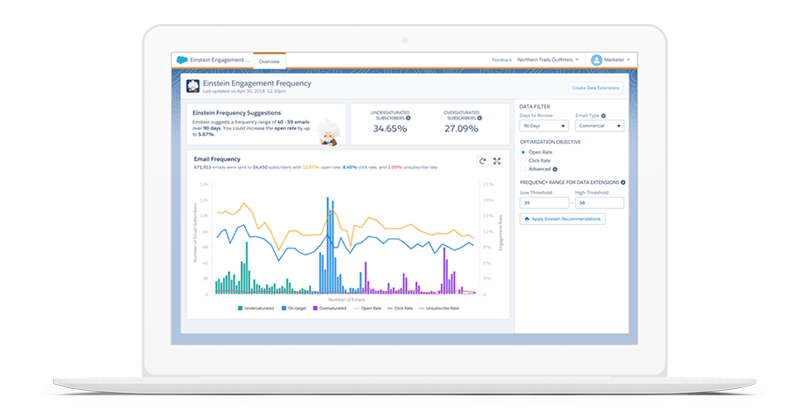Toggle Unsubscribe Rate line in chart legend
Viewport: 800px width, 417px height.
click(439, 308)
